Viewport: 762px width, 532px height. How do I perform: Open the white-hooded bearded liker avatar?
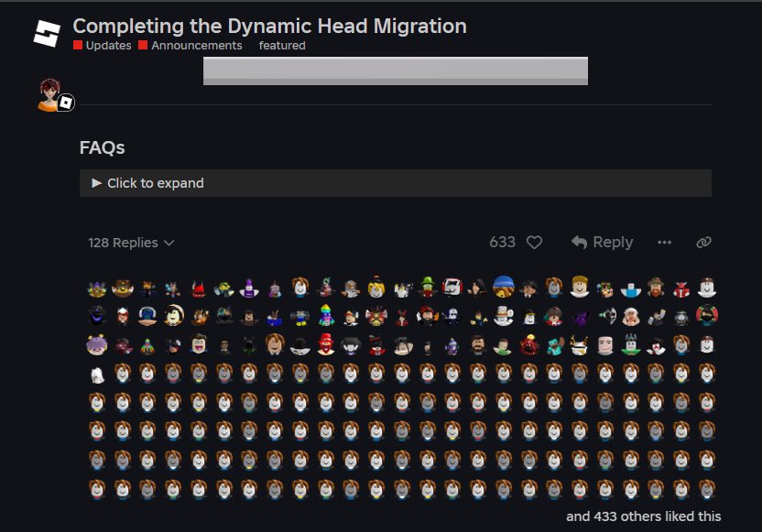click(630, 317)
